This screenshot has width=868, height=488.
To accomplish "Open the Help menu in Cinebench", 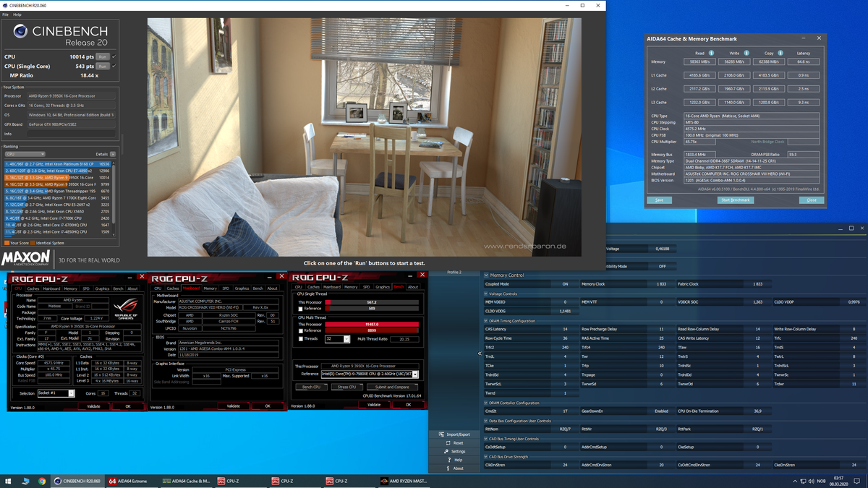I will tap(17, 14).
